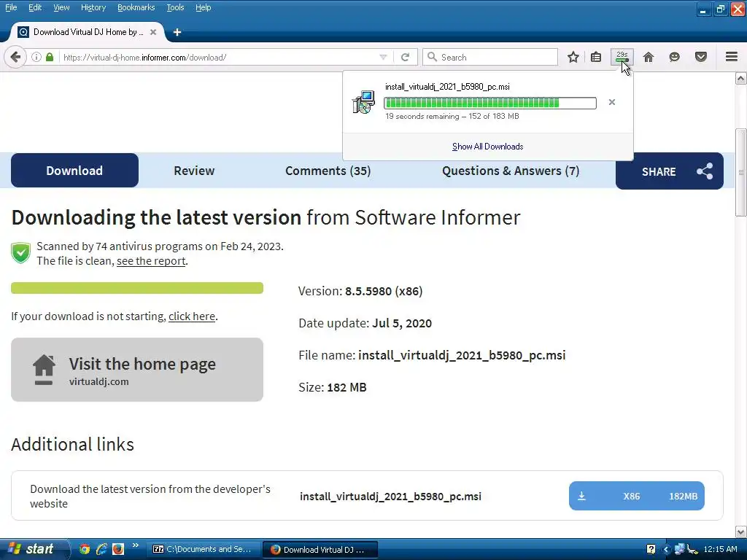This screenshot has width=747, height=560.
Task: Open the File menu
Action: [x=10, y=7]
